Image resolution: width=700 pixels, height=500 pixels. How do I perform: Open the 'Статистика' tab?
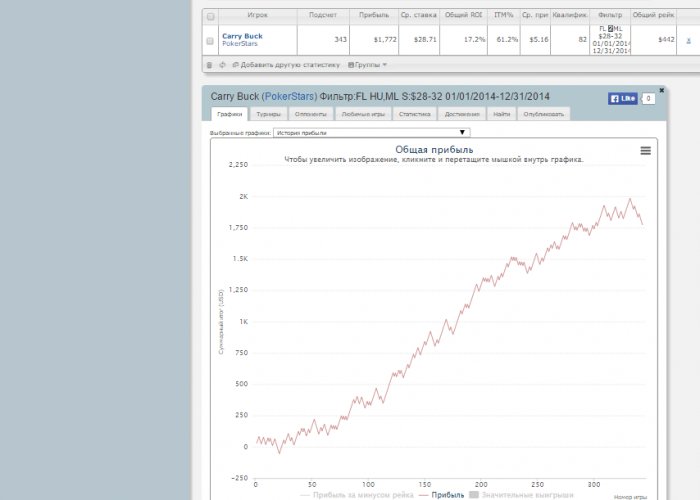pyautogui.click(x=413, y=114)
